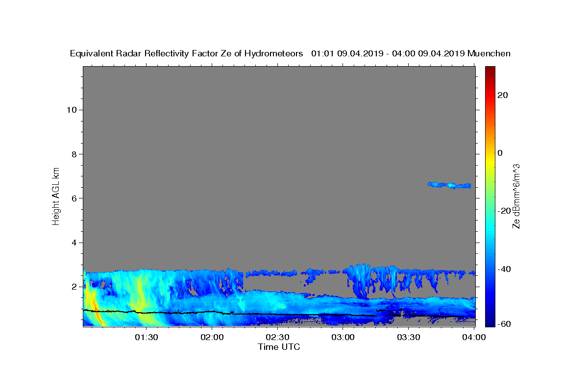
Task: Click the height tick label 2
Action: click(x=74, y=287)
